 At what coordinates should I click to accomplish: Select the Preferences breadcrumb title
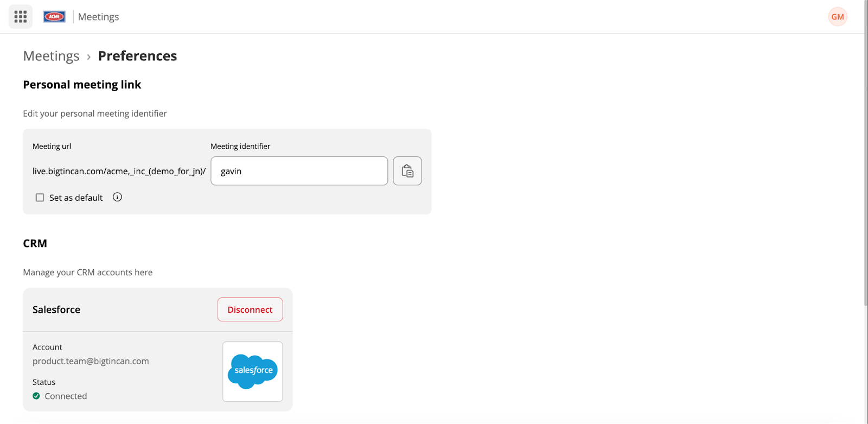click(138, 56)
